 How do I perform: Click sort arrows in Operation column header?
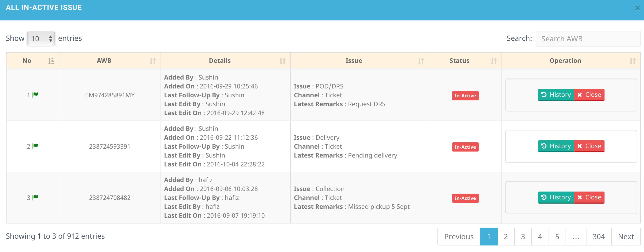[632, 61]
